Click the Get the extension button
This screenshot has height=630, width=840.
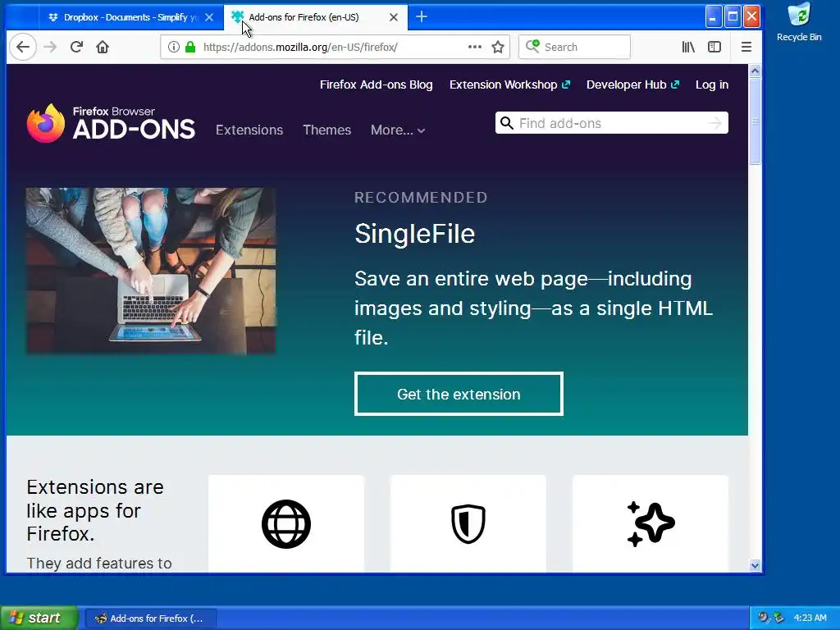[x=459, y=394]
